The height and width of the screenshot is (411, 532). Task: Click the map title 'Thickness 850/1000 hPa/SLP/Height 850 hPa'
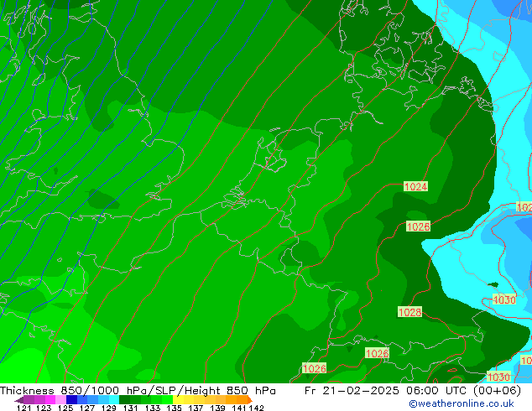tap(138, 391)
